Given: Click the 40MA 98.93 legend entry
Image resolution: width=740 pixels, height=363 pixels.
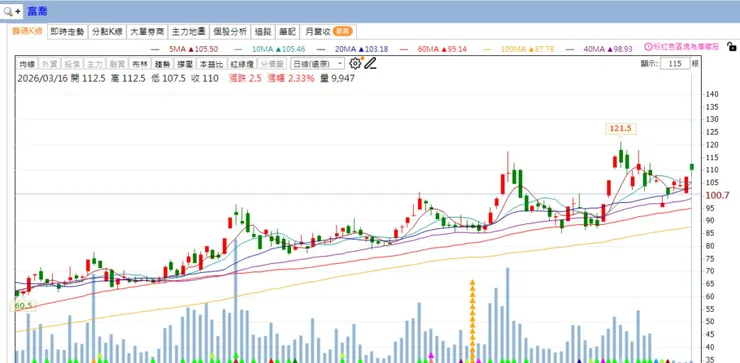Looking at the screenshot, I should click(609, 49).
